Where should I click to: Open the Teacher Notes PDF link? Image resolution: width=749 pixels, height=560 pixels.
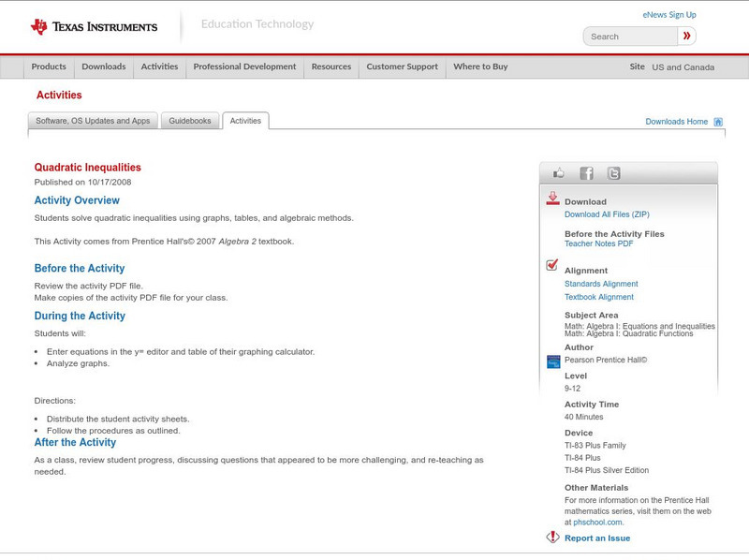598,243
